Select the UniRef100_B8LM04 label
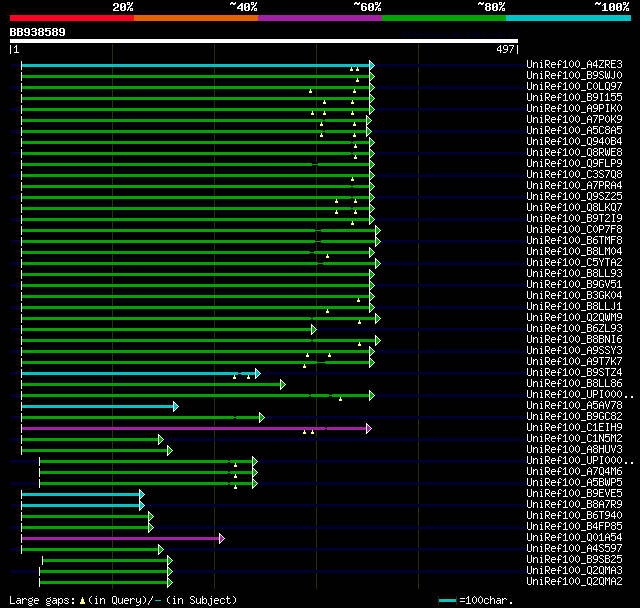 [574, 252]
